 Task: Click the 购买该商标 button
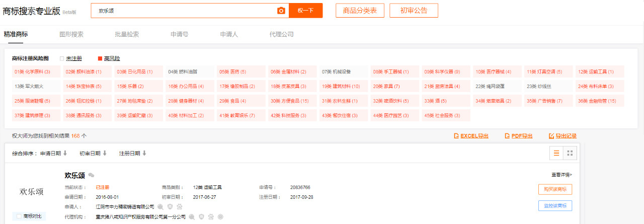(x=555, y=189)
